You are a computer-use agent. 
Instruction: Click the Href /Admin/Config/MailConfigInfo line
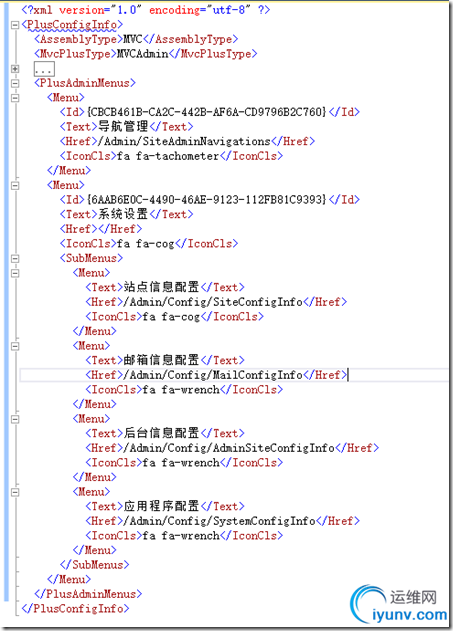click(216, 375)
